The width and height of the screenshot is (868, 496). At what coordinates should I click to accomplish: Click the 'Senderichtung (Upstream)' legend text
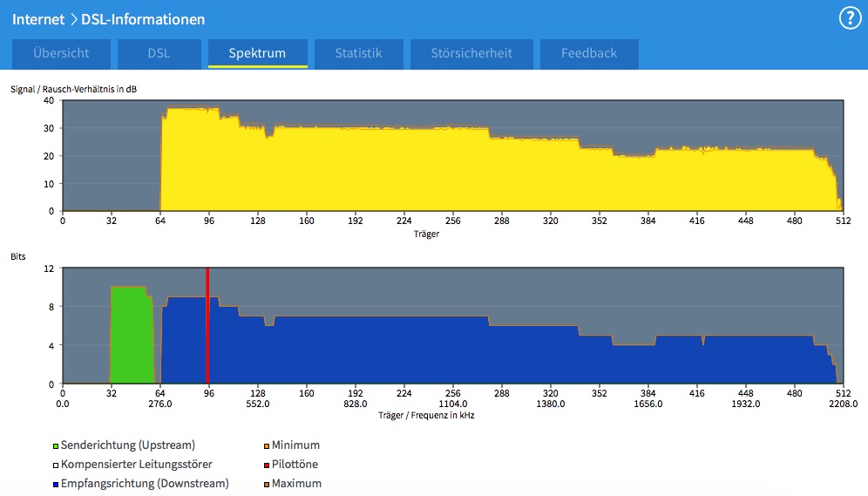(128, 445)
